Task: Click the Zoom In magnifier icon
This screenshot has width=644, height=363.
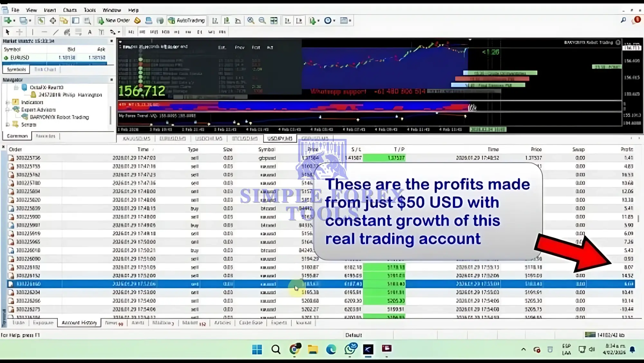Action: [251, 21]
